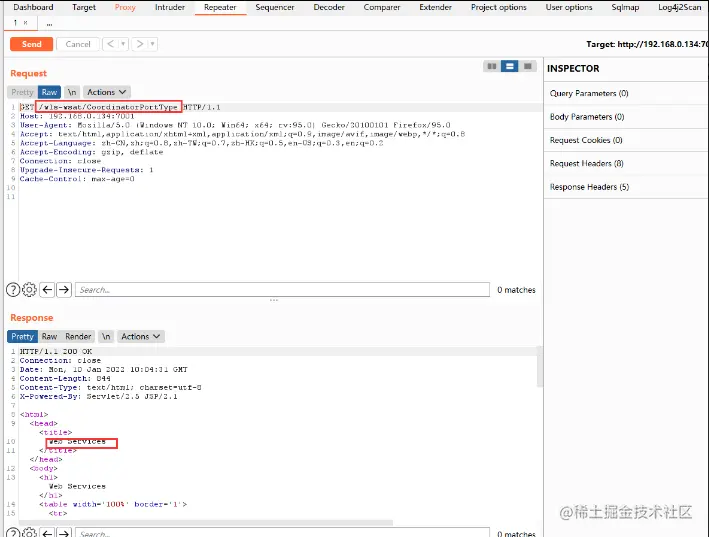Viewport: 709px width, 537px height.
Task: Select Raw view in Response panel
Action: [x=49, y=337]
